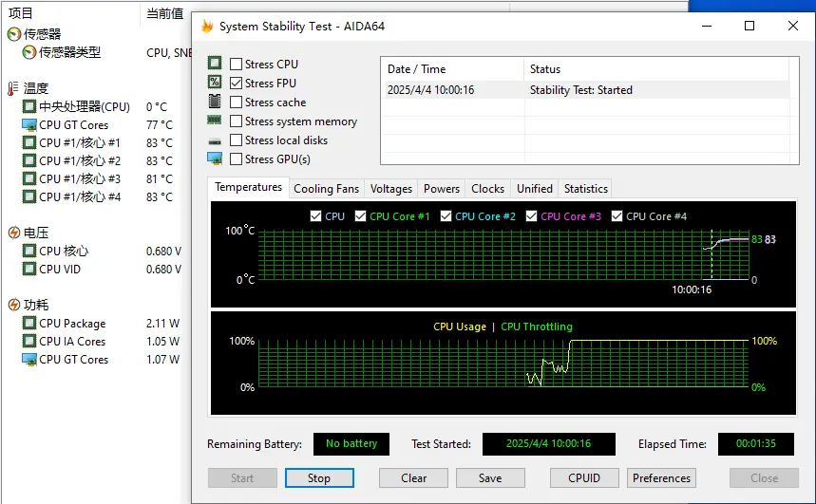Screen dimensions: 816x504
Task: Open the Unified tab
Action: tap(535, 189)
